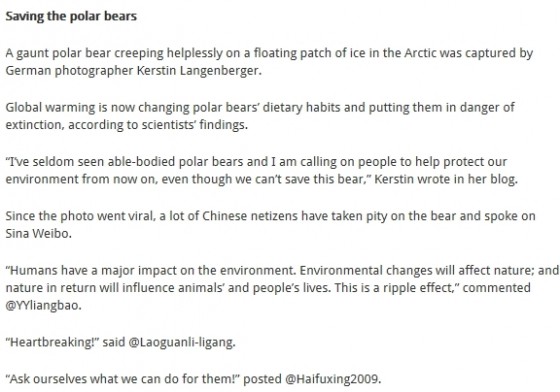Click the username @Laoguanli-ligang
Image resolution: width=560 pixels, height=392 pixels.
[x=180, y=342]
